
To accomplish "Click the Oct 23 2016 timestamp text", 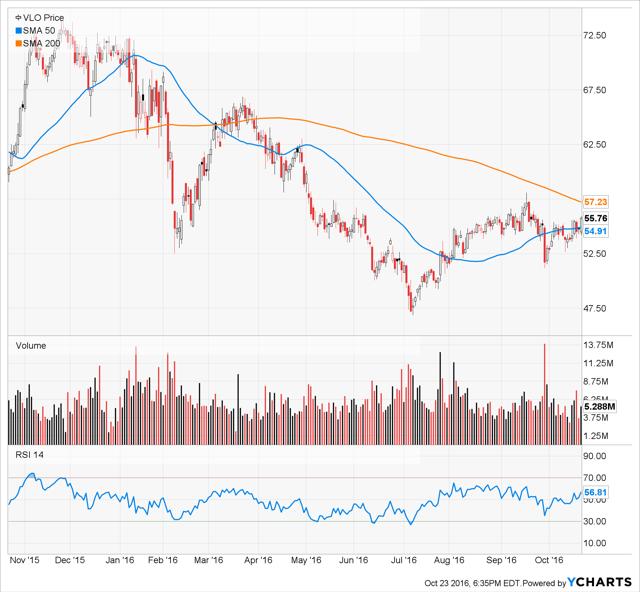I will coord(472,583).
